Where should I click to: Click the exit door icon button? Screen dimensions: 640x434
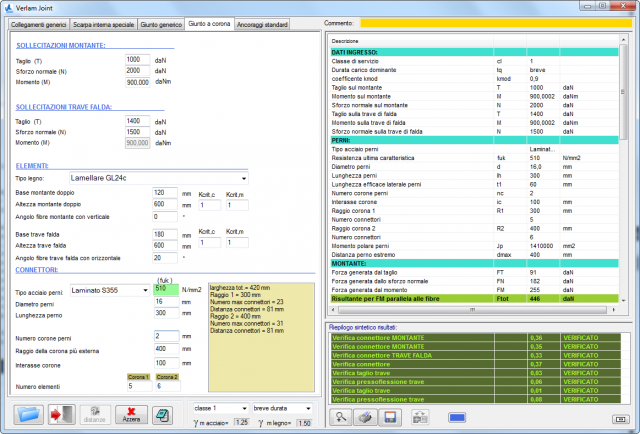click(62, 414)
